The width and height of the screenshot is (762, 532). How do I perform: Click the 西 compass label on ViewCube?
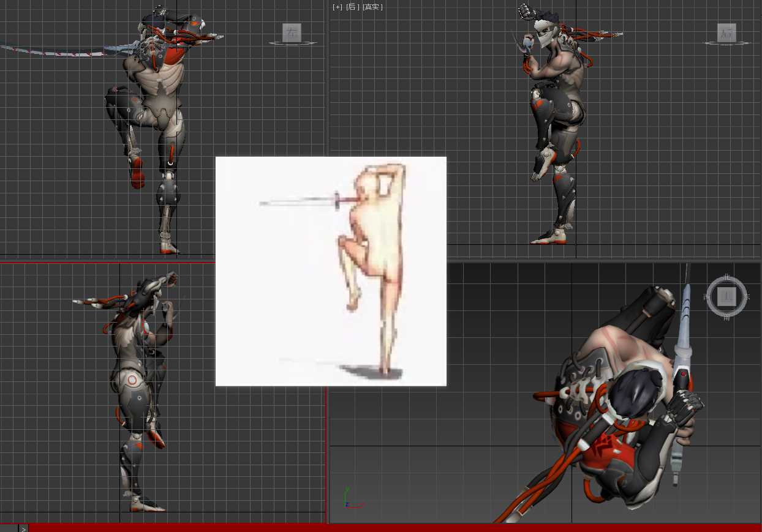coord(707,297)
